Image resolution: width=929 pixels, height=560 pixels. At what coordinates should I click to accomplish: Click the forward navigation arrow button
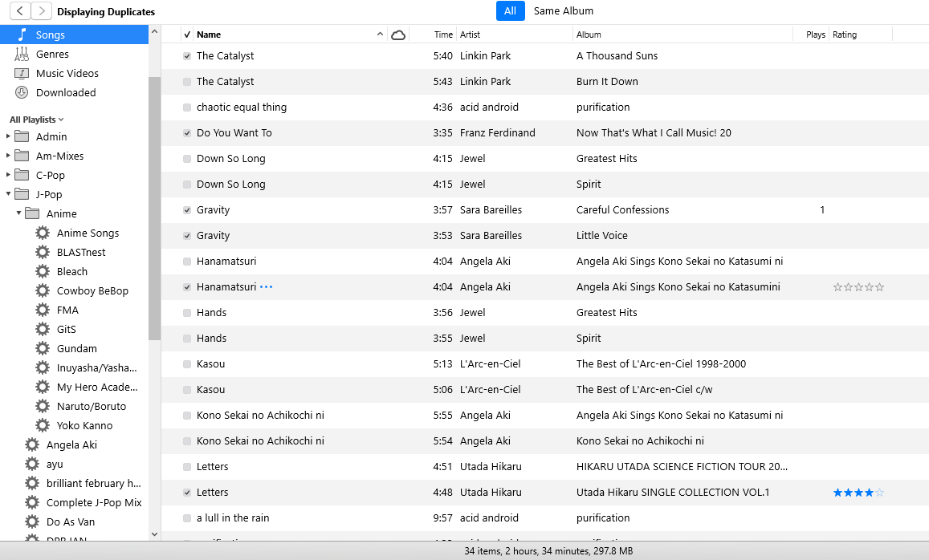pyautogui.click(x=42, y=11)
